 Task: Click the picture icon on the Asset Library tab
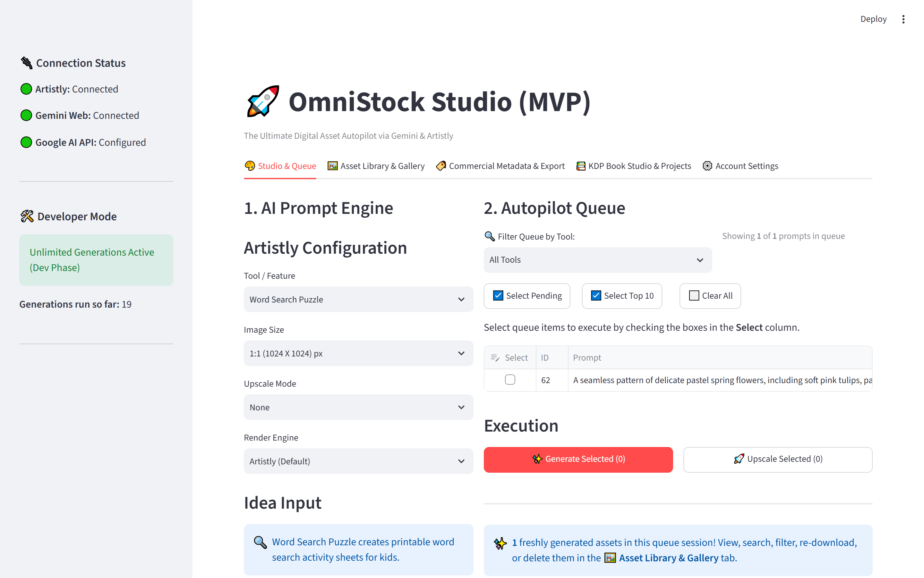tap(333, 166)
